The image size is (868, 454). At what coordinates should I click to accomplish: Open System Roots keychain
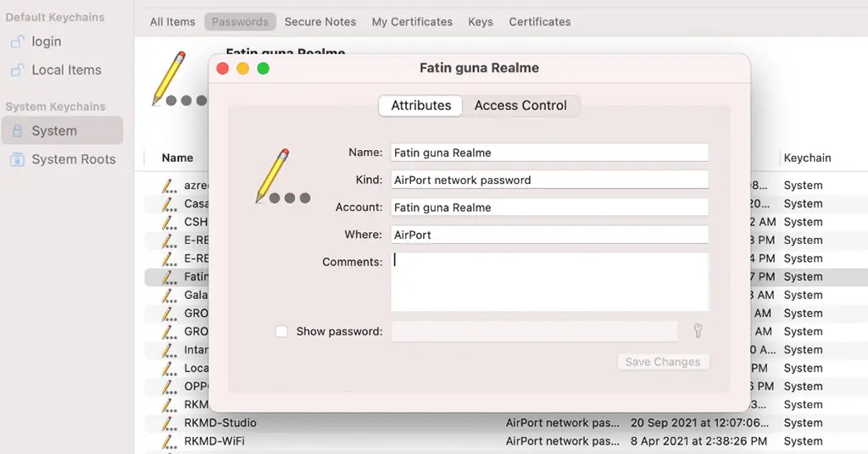point(73,159)
